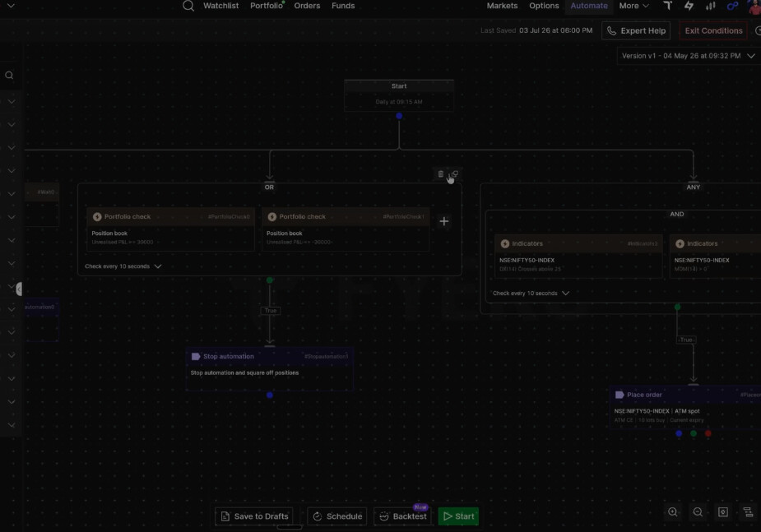Click the Place order node tag icon

[619, 395]
